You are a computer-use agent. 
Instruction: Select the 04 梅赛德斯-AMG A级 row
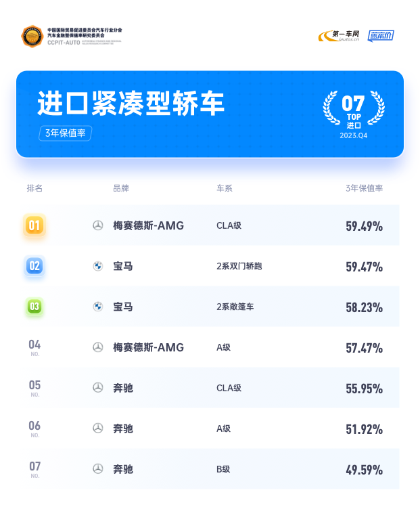[x=210, y=347]
